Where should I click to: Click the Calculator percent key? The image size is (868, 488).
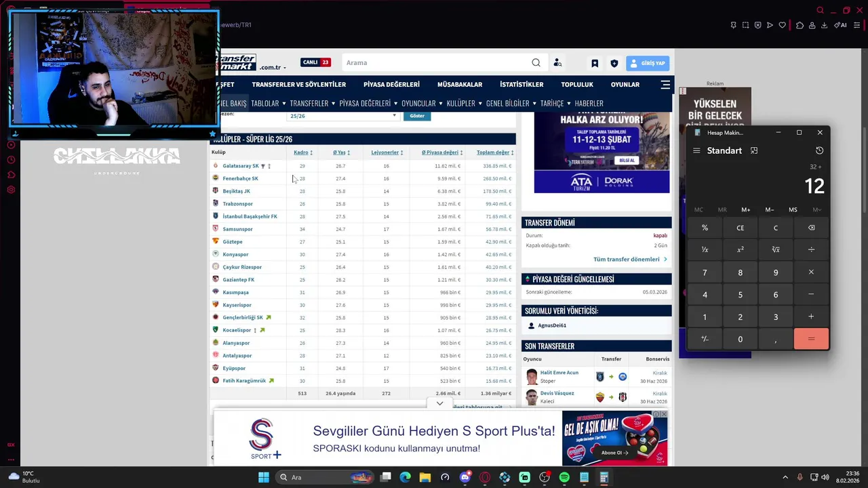[705, 228]
